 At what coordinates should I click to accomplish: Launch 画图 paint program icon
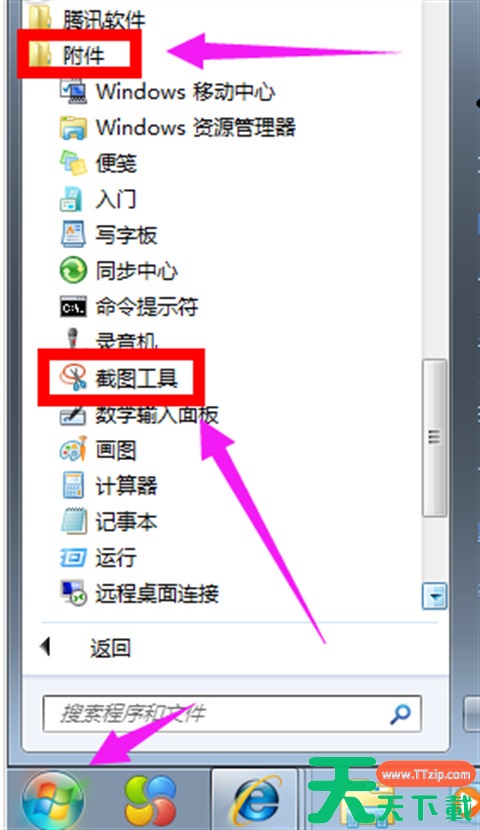pyautogui.click(x=73, y=450)
